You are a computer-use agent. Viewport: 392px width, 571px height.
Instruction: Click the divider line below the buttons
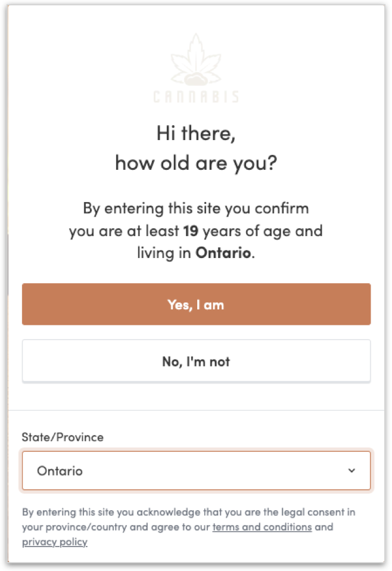coord(196,410)
